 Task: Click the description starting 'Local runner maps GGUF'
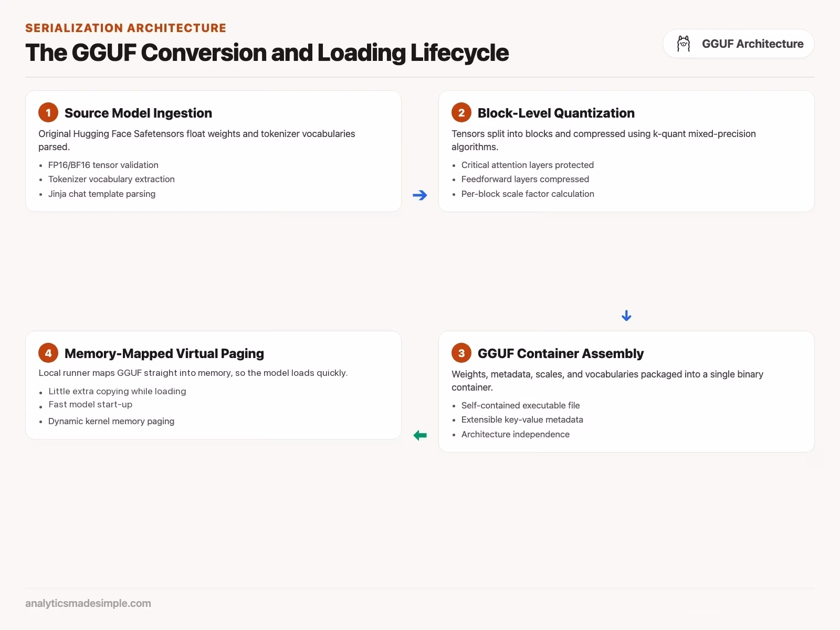pos(193,373)
